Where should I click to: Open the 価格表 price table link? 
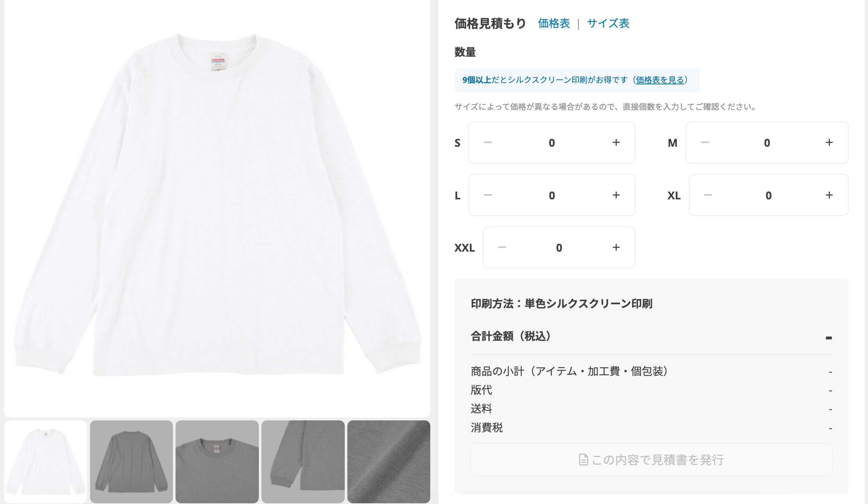coord(554,24)
